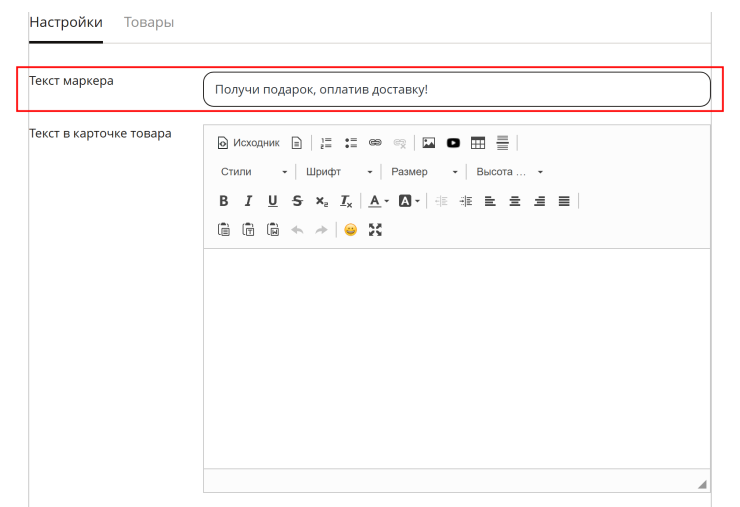Open the Высота line-height dropdown

click(x=509, y=172)
